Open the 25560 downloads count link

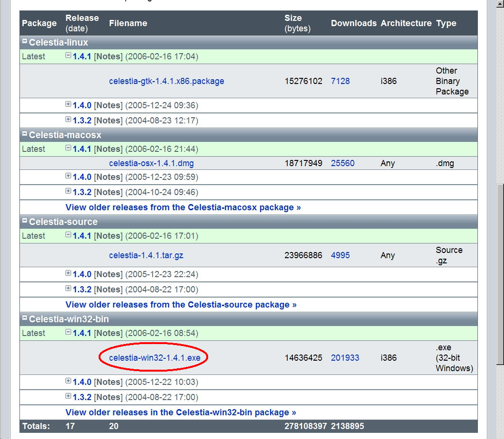click(x=343, y=163)
